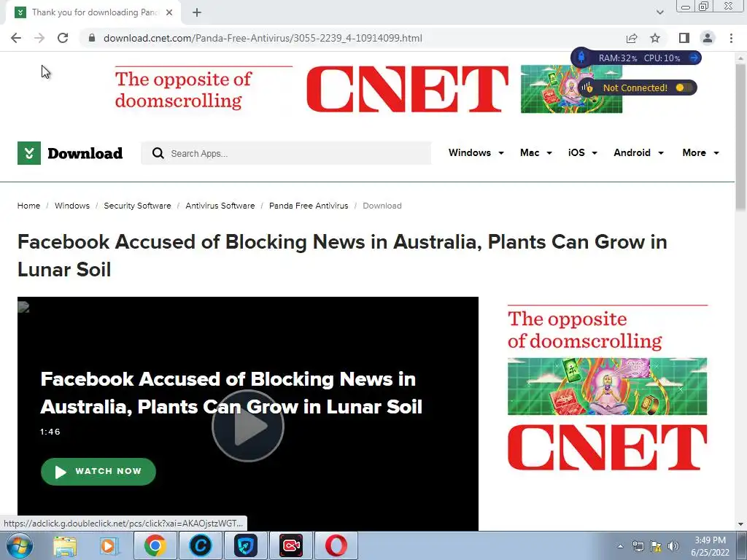Open the red screen recorder taskbar icon
Image resolution: width=747 pixels, height=560 pixels.
click(x=290, y=545)
